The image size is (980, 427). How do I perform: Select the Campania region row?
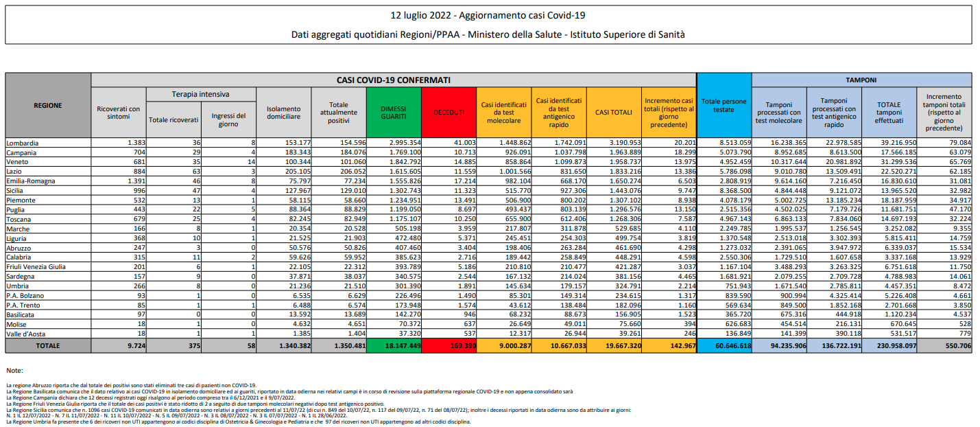488,151
